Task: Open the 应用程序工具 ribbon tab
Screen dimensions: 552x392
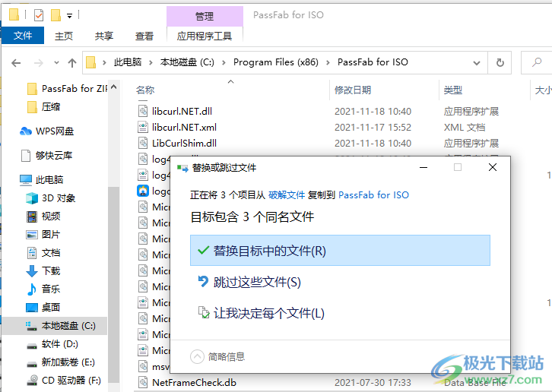Action: pos(205,36)
